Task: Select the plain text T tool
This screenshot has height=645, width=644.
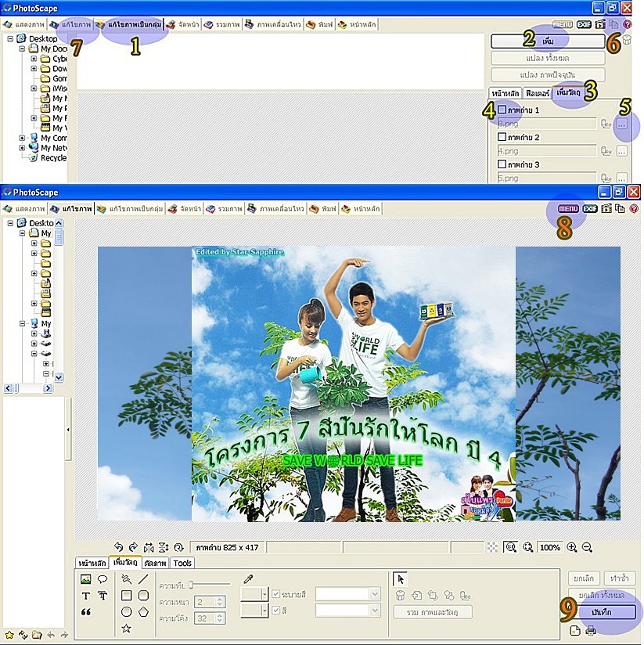Action: (85, 596)
